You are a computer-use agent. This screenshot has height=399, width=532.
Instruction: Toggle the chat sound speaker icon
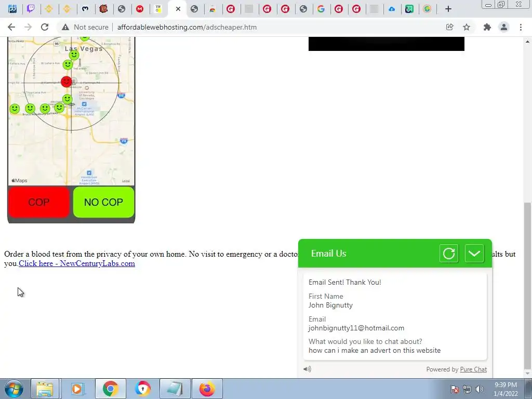307,369
